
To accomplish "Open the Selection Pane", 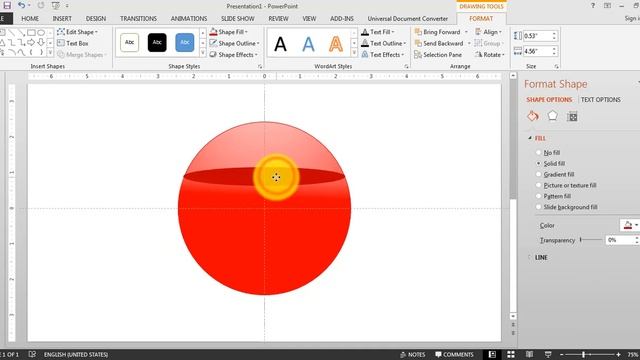I will [438, 55].
